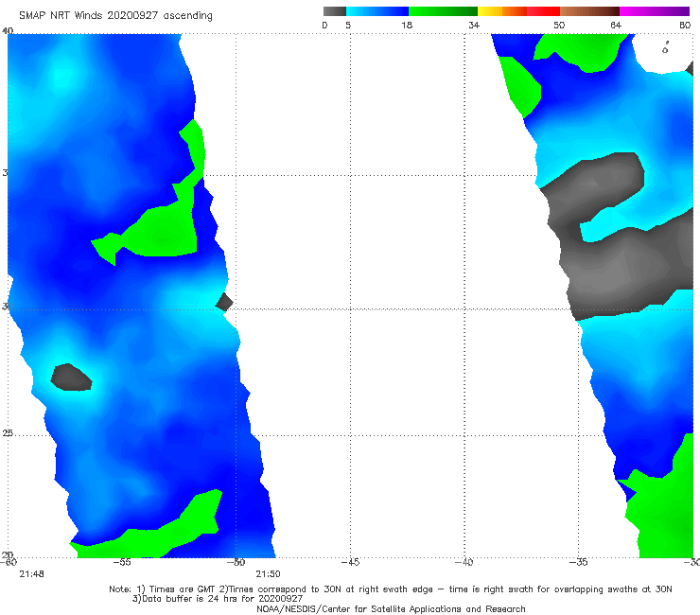The width and height of the screenshot is (700, 615).
Task: Click the brown 50–64 color bar segment
Action: click(589, 11)
